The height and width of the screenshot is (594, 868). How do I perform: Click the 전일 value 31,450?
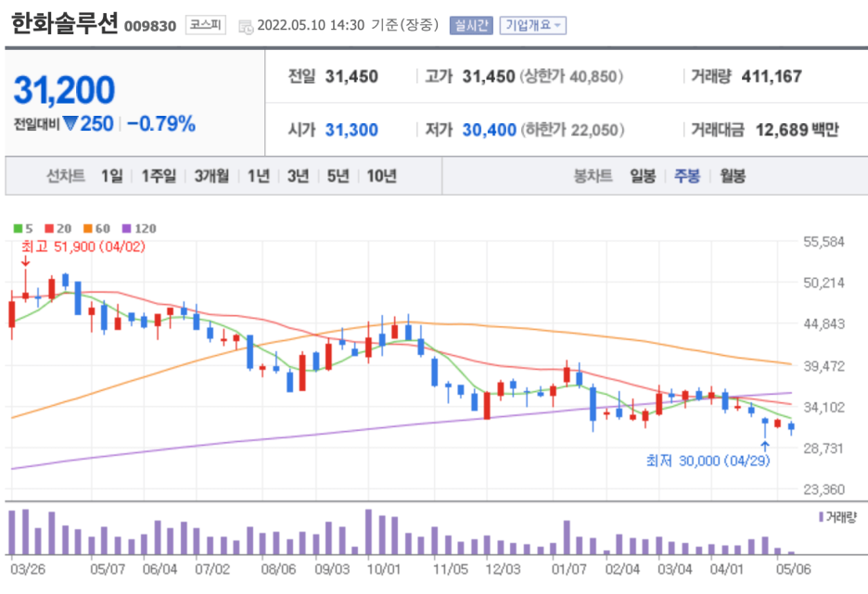click(351, 76)
